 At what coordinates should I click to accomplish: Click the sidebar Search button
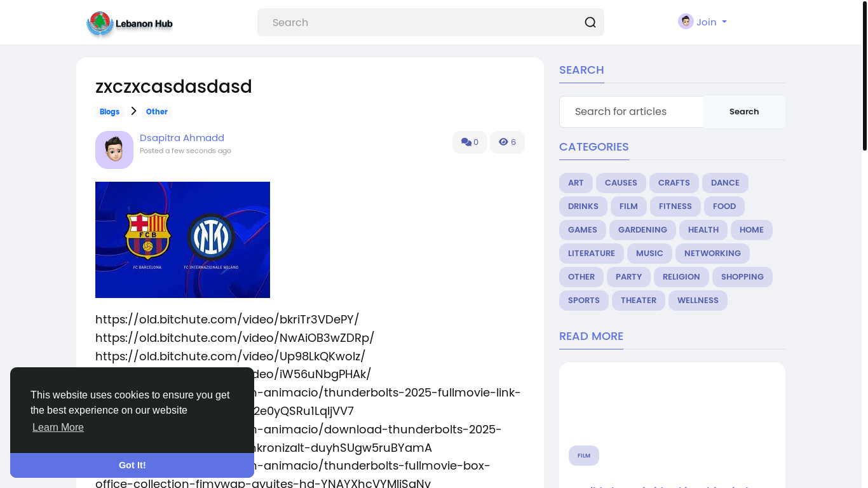pyautogui.click(x=744, y=112)
